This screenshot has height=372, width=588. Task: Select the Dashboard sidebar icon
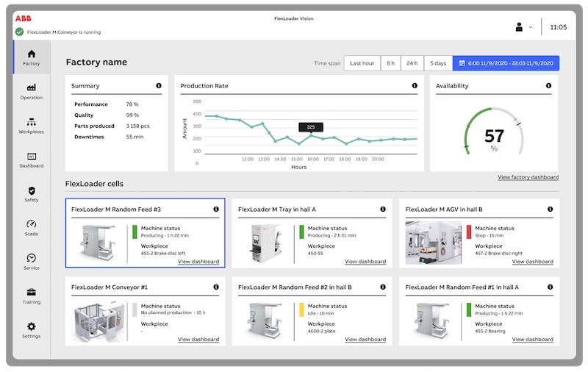(32, 156)
